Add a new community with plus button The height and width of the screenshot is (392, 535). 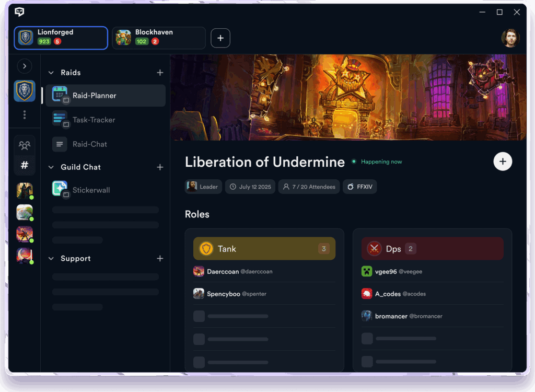point(220,38)
